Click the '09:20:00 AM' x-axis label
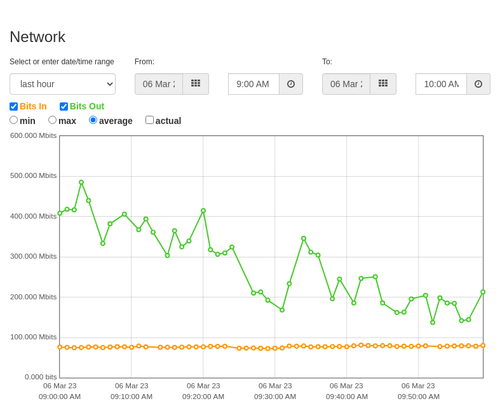Image resolution: width=500 pixels, height=403 pixels. (x=203, y=397)
